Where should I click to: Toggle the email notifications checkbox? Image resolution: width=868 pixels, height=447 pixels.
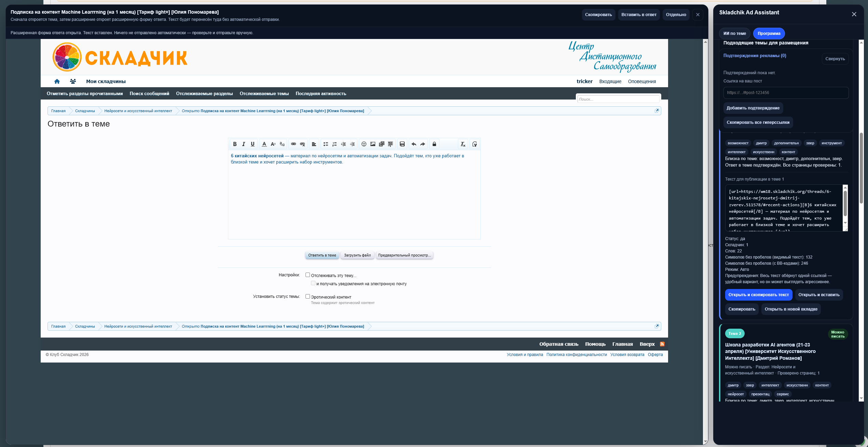tap(313, 283)
